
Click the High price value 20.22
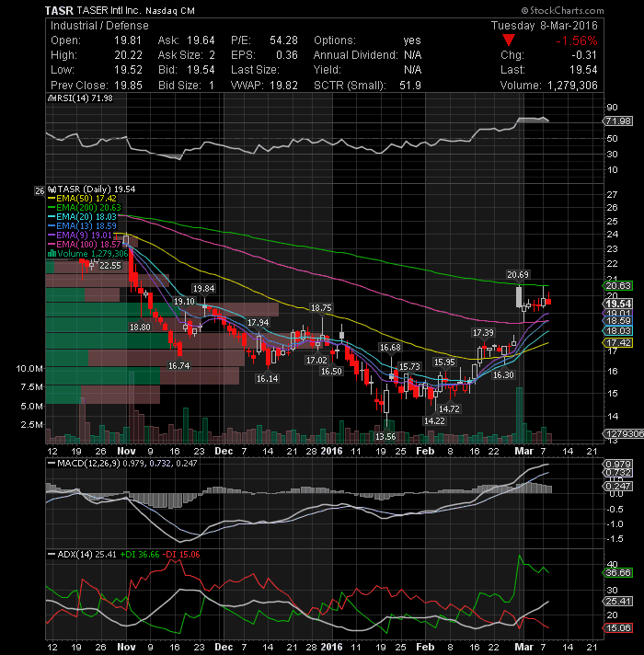[x=128, y=55]
